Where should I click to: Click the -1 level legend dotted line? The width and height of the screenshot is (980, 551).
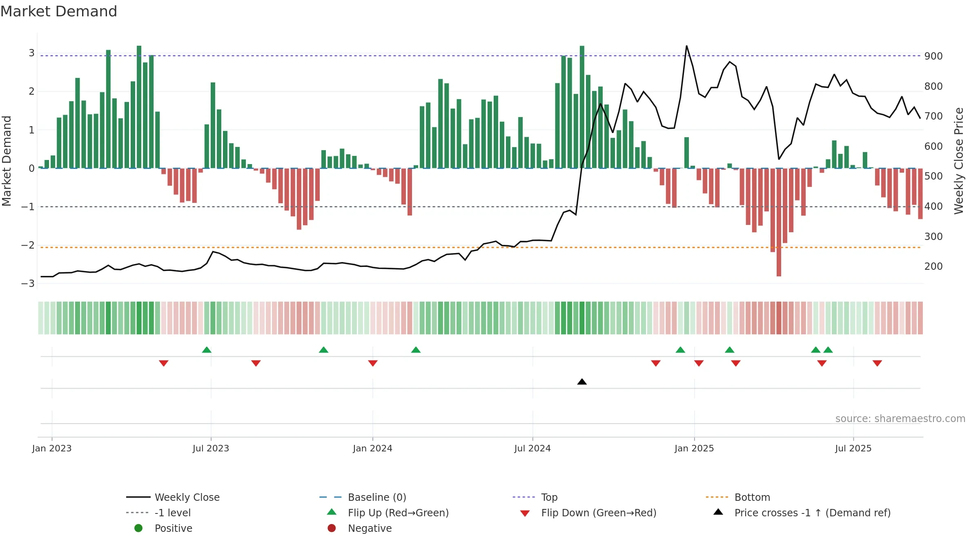(x=137, y=513)
